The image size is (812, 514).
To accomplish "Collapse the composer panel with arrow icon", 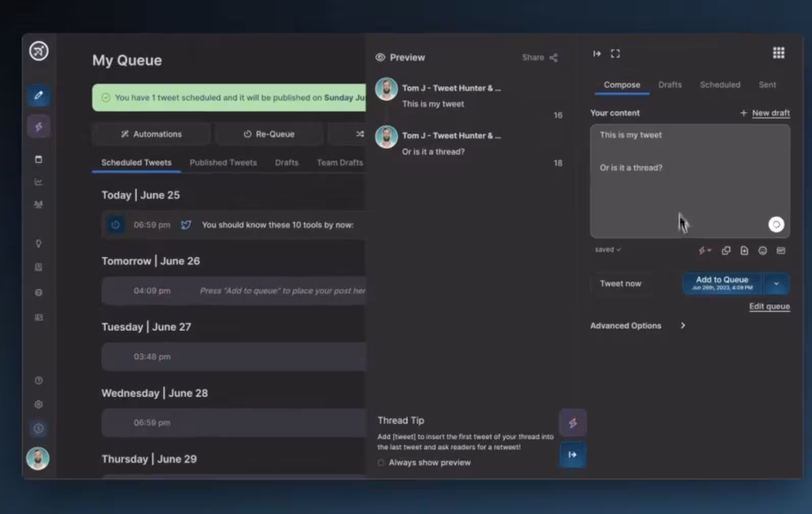I will (x=597, y=54).
